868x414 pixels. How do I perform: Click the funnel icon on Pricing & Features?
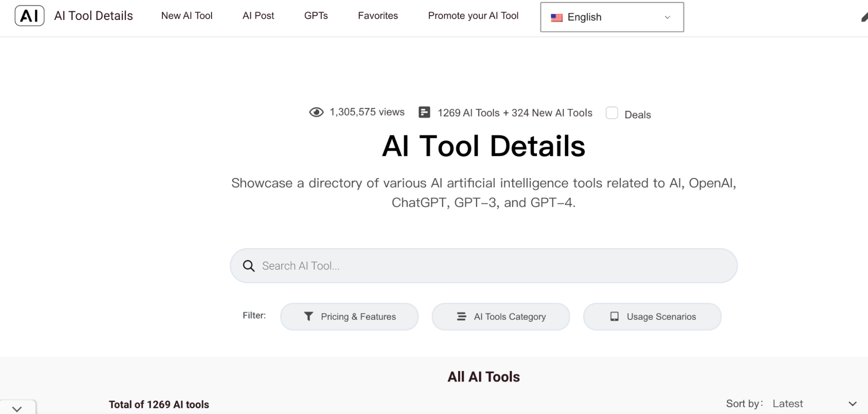point(309,316)
